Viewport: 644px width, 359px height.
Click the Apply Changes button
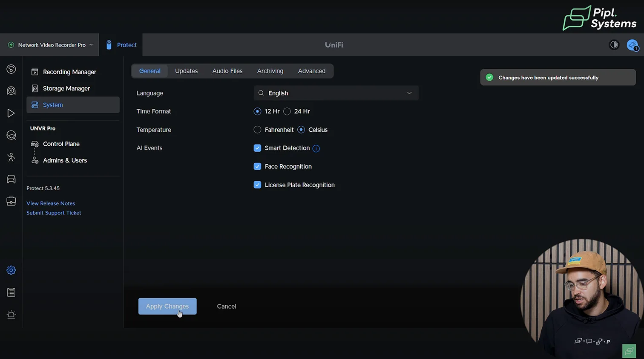click(x=167, y=306)
